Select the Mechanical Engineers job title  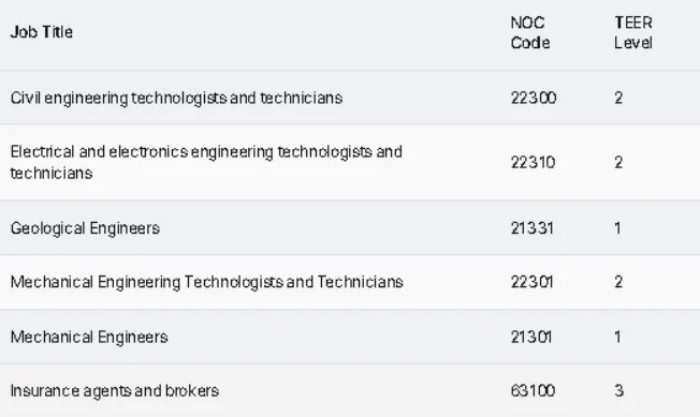click(x=89, y=337)
